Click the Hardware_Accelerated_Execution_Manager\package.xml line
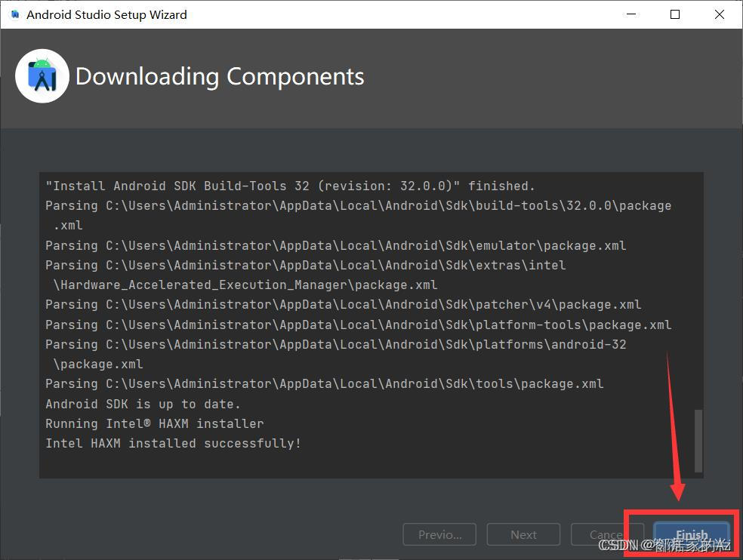The height and width of the screenshot is (560, 743). tap(245, 285)
